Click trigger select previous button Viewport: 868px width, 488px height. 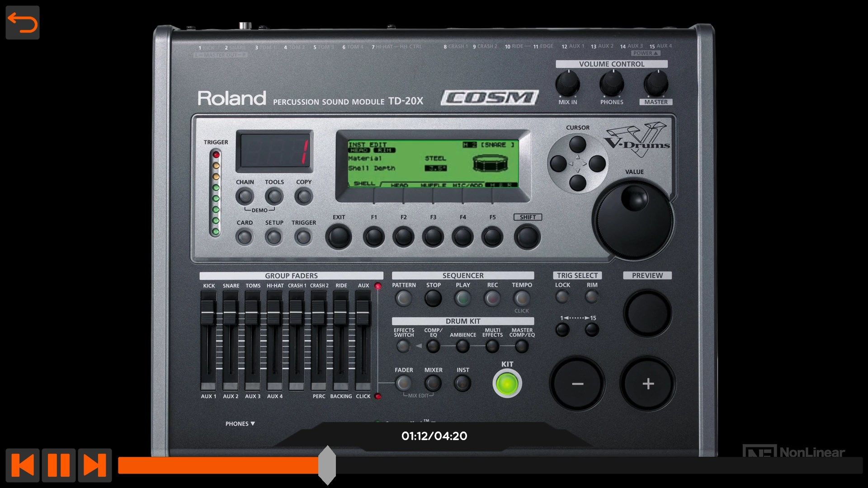562,330
